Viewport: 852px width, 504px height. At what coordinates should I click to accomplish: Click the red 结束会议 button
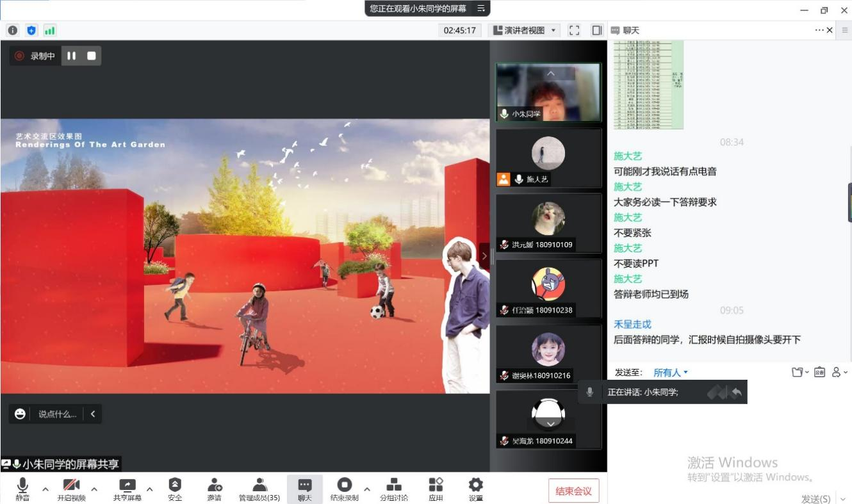[x=573, y=491]
